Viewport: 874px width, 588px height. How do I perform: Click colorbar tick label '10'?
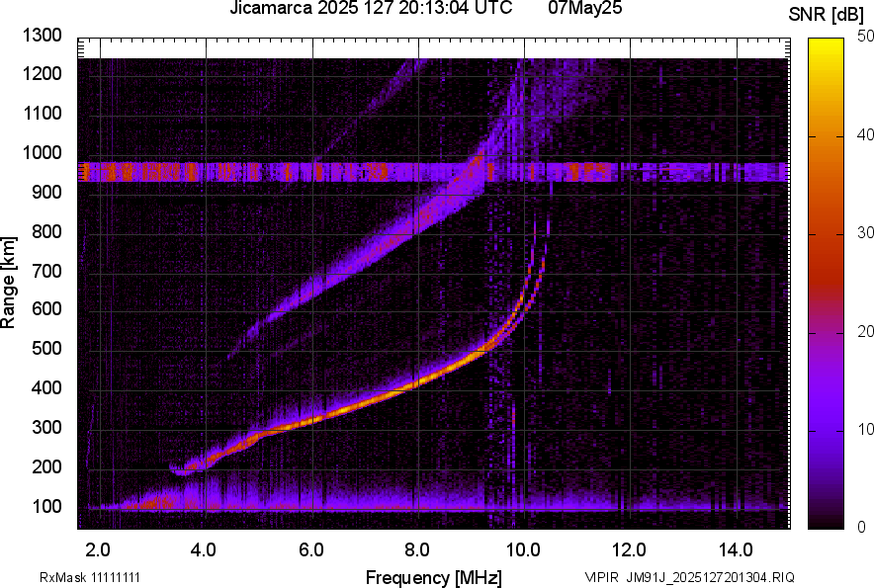pyautogui.click(x=865, y=429)
